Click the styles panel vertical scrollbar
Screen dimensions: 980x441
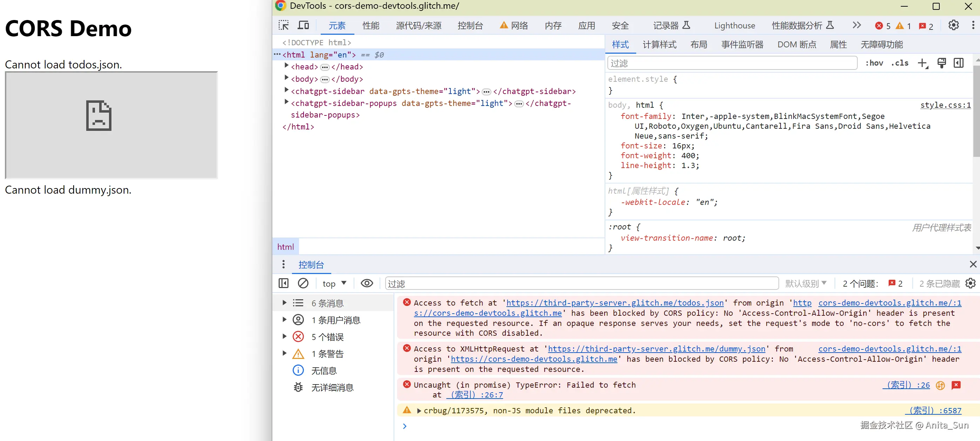[x=976, y=111]
